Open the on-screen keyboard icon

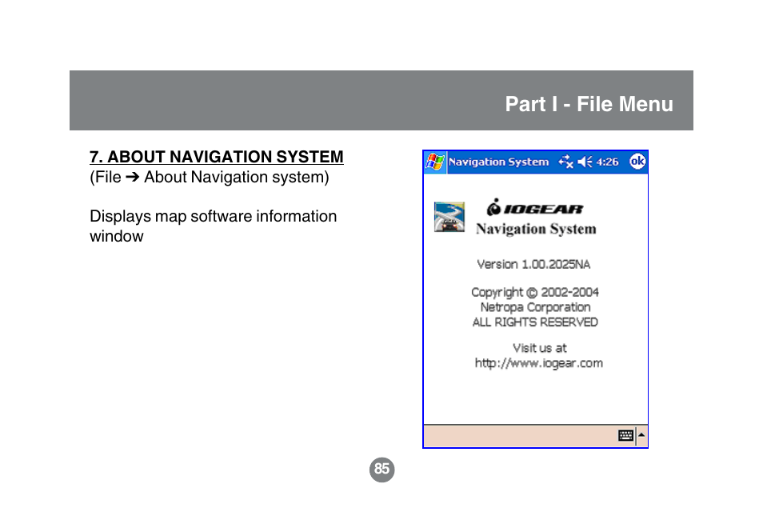[x=625, y=435]
